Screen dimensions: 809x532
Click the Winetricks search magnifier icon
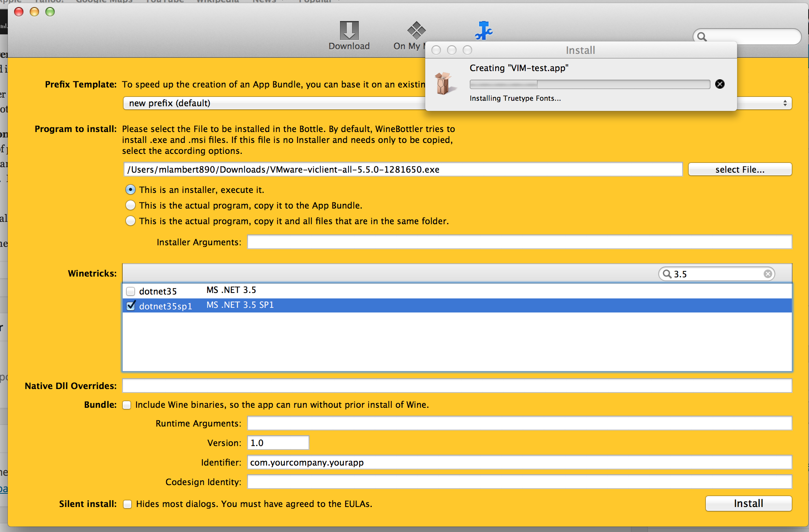(x=667, y=274)
